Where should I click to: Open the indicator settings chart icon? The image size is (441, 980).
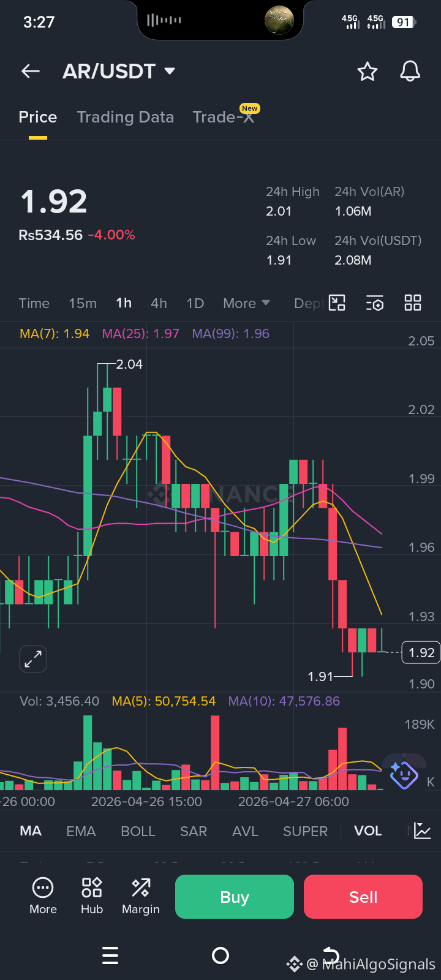click(x=423, y=831)
